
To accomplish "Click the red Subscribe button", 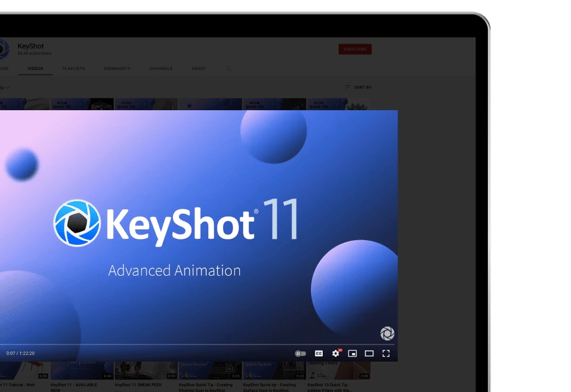I will pos(355,49).
